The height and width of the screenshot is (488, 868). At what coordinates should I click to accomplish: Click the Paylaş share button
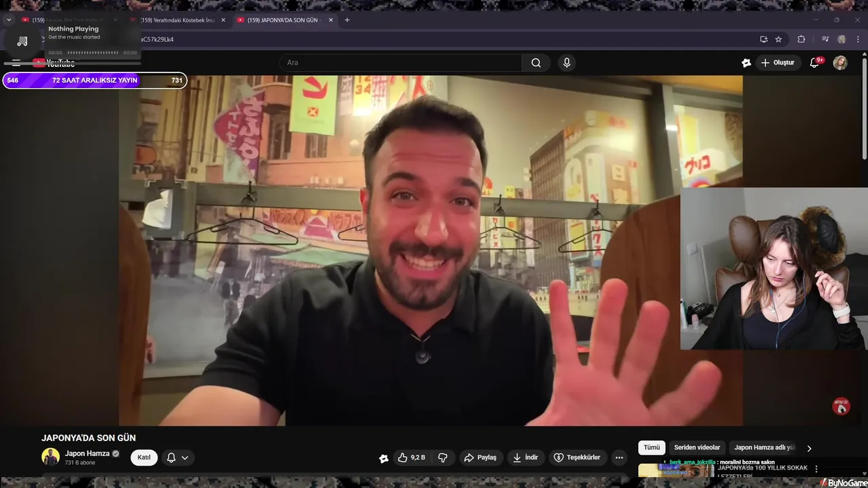pyautogui.click(x=480, y=457)
